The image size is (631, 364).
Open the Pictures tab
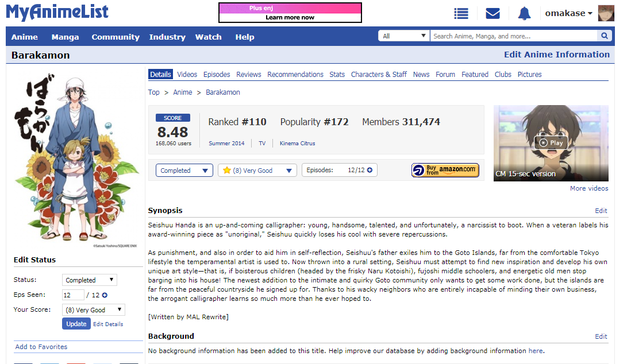(530, 75)
